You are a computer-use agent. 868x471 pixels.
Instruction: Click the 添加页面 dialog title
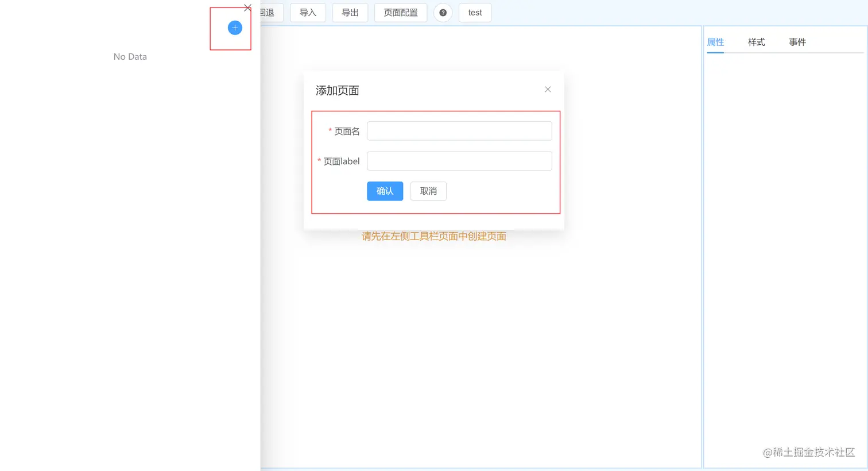337,90
